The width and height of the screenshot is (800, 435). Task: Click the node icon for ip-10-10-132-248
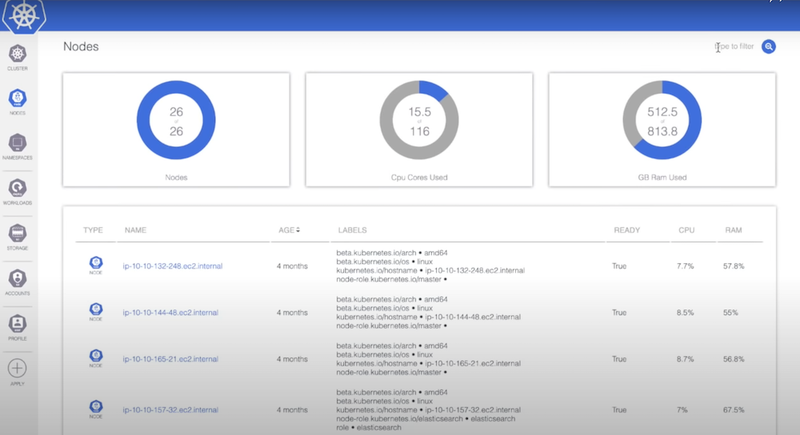(x=96, y=265)
